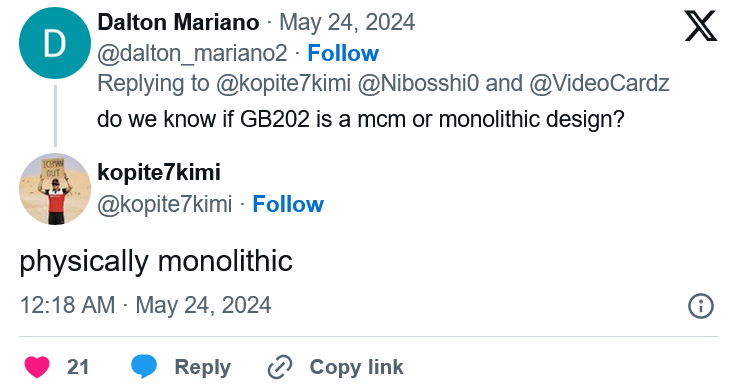Click the Copy link text
Screen dimensions: 736x386
coord(356,367)
